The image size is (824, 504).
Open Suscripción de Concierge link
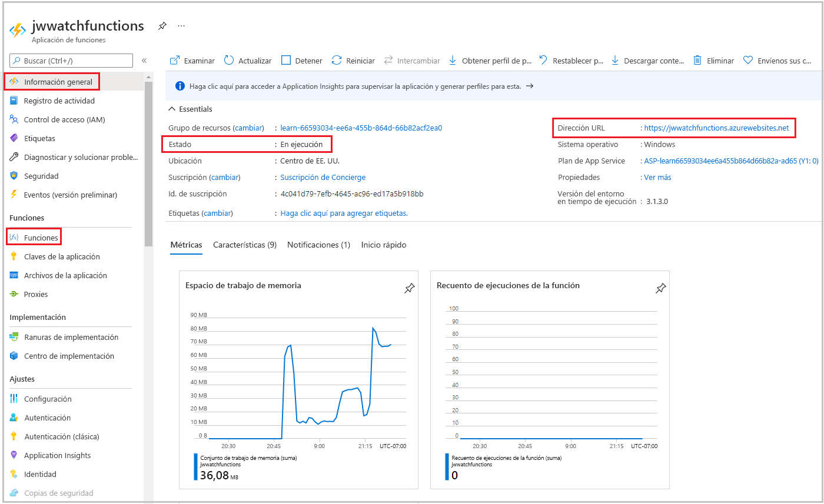click(x=323, y=177)
